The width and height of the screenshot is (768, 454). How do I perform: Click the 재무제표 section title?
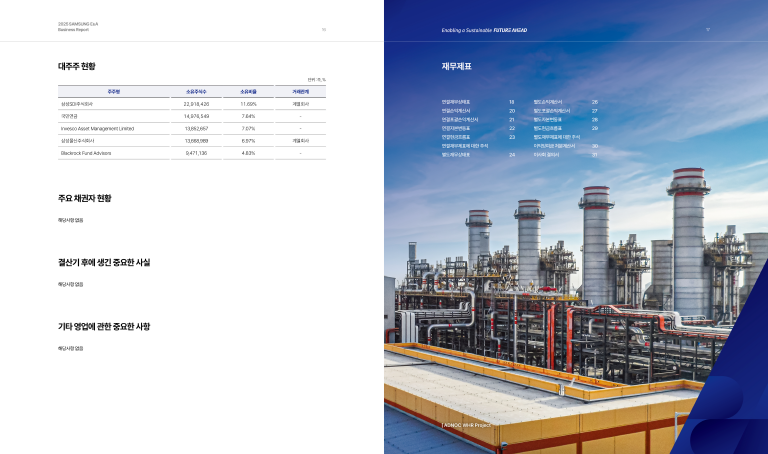pyautogui.click(x=456, y=67)
